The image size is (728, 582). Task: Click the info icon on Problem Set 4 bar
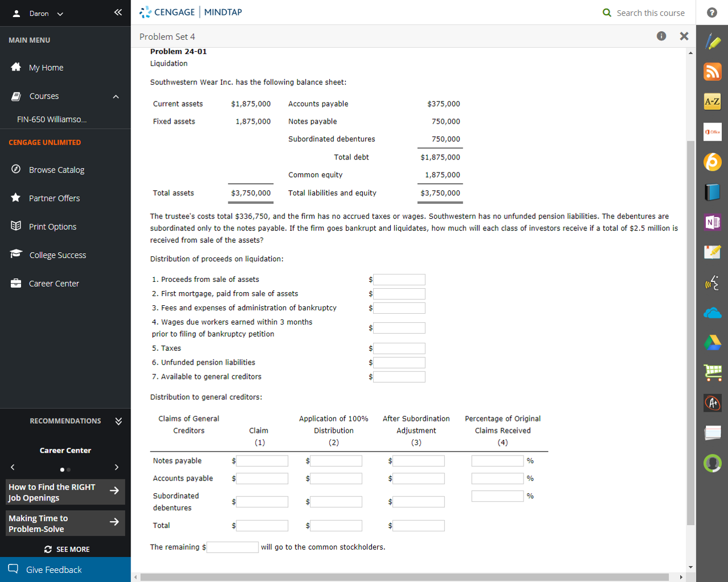[x=661, y=36]
